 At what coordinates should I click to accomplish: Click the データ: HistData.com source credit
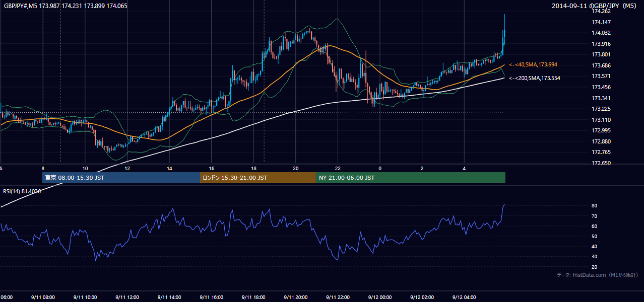point(598,275)
